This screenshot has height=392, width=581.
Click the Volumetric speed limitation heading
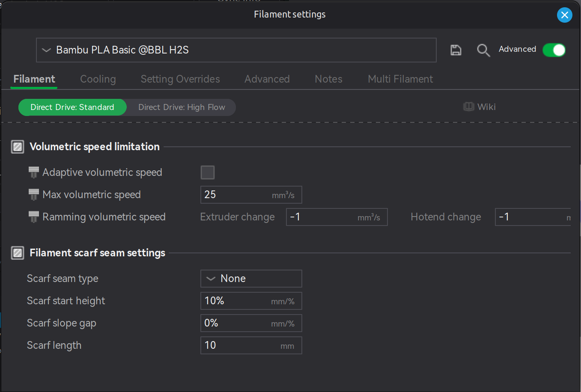click(95, 147)
